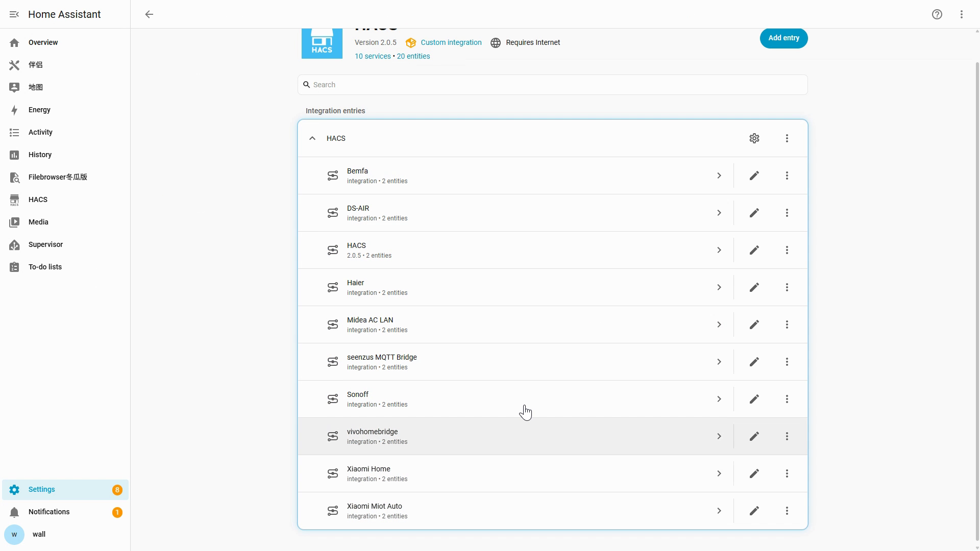This screenshot has height=551, width=980.
Task: Open the 20 entities link
Action: tap(413, 56)
